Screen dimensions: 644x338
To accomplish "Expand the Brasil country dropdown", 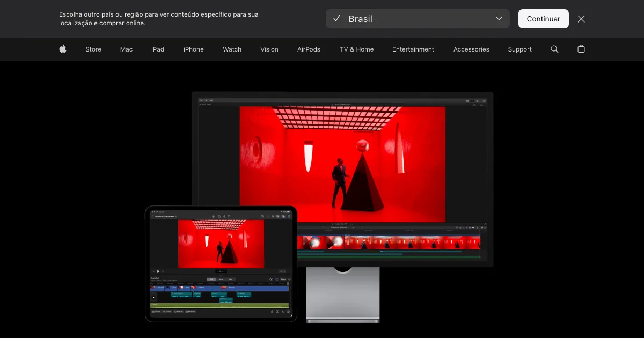I will click(418, 19).
